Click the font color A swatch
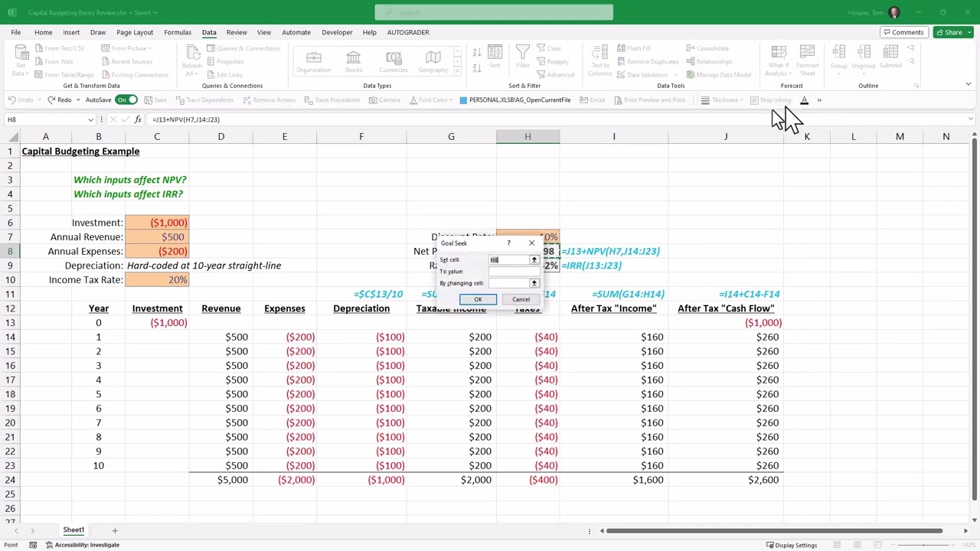Image resolution: width=980 pixels, height=551 pixels. (805, 100)
